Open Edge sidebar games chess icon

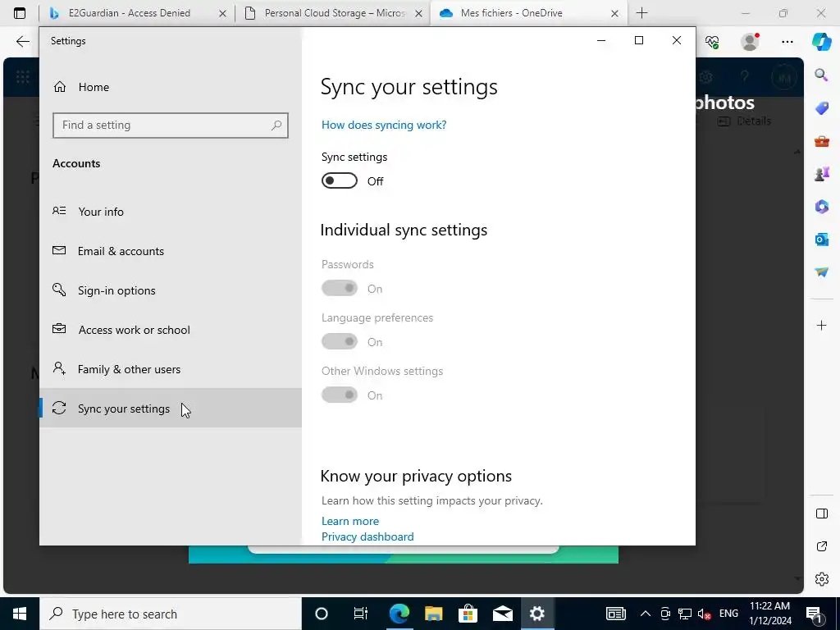coord(821,174)
